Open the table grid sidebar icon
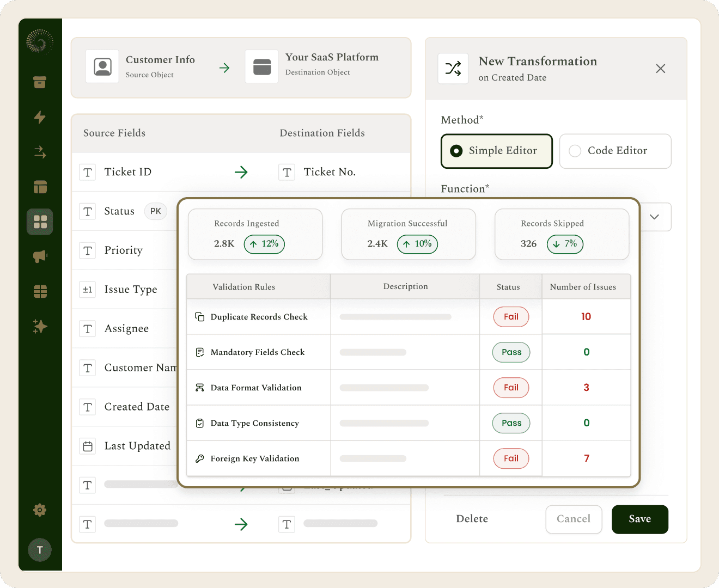719x588 pixels. tap(40, 291)
